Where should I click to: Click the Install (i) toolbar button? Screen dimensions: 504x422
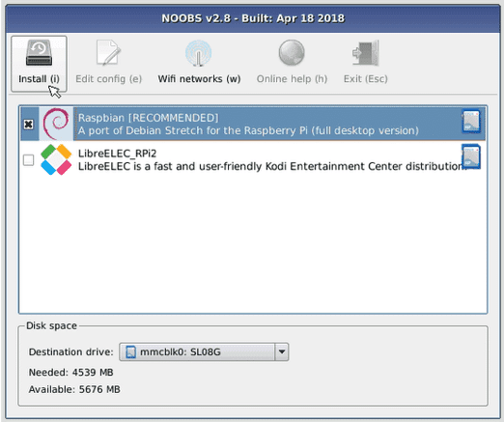coord(39,64)
